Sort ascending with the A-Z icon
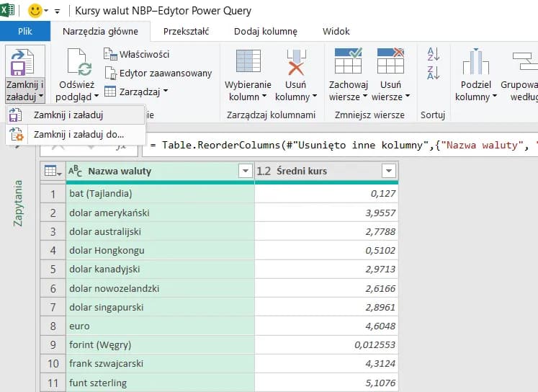The height and width of the screenshot is (392, 538). (433, 54)
